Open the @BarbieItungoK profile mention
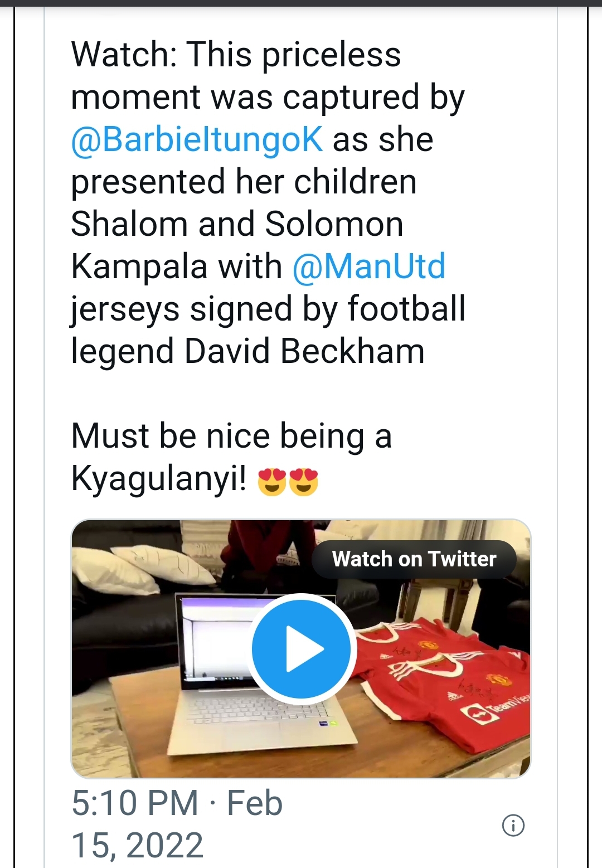602x868 pixels. pos(197,139)
